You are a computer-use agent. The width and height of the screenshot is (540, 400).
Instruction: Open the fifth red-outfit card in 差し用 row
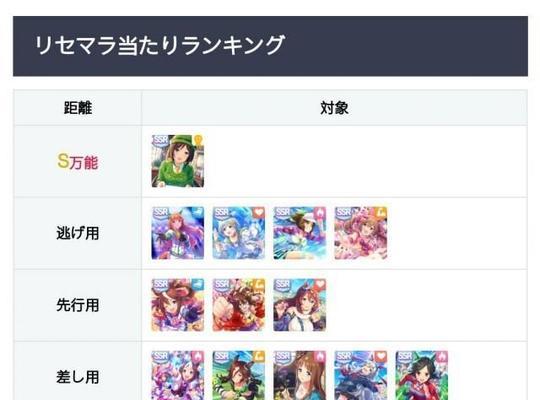422,375
